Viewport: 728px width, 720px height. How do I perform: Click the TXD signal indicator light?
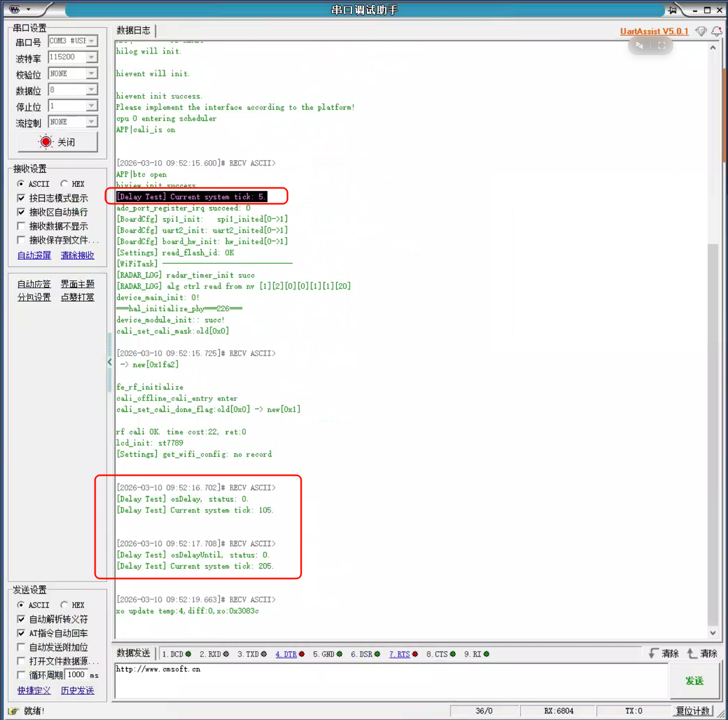click(264, 654)
